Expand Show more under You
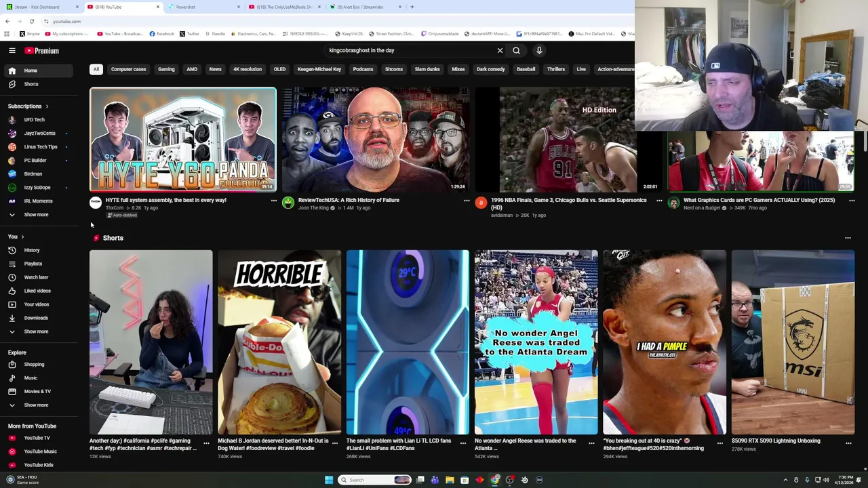The width and height of the screenshot is (868, 488). (x=37, y=331)
